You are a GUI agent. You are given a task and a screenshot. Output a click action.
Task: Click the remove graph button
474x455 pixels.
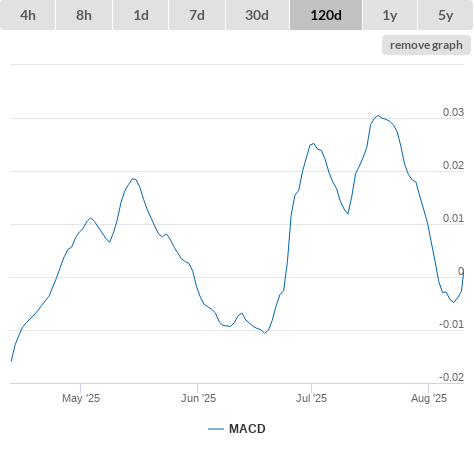[x=426, y=45]
